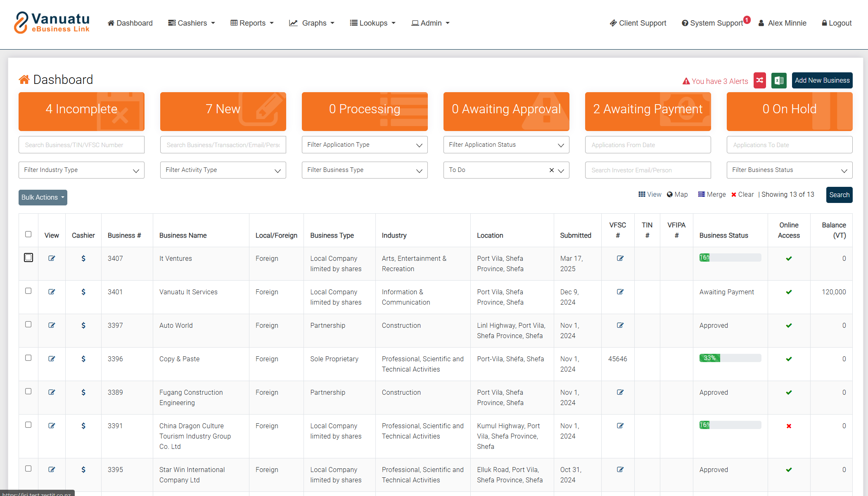Open the Filter Business Status dropdown

click(789, 170)
